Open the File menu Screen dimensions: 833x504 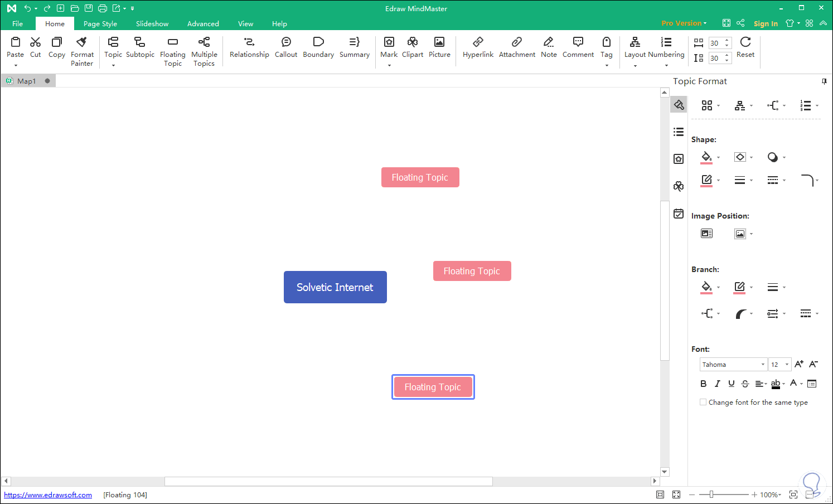pos(18,23)
